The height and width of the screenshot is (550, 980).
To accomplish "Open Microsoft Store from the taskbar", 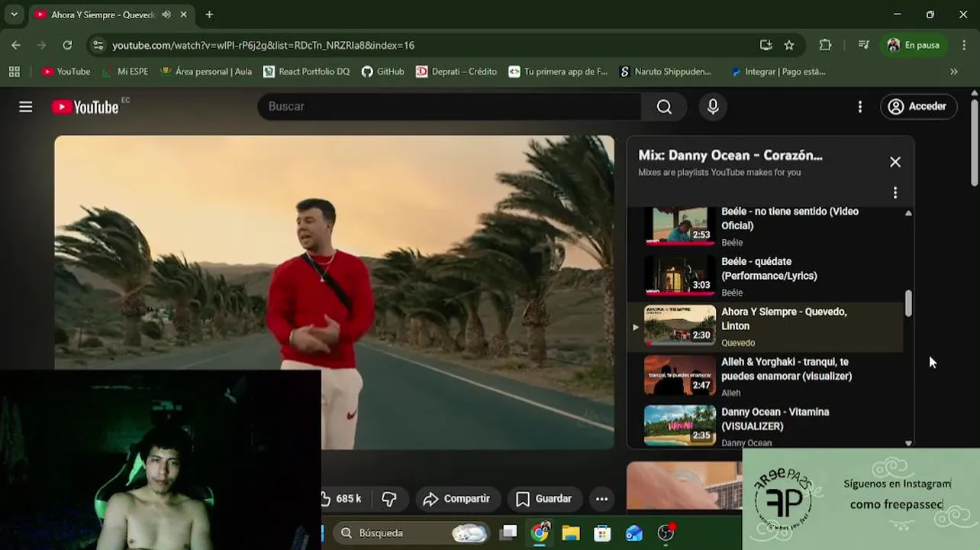I will [602, 532].
